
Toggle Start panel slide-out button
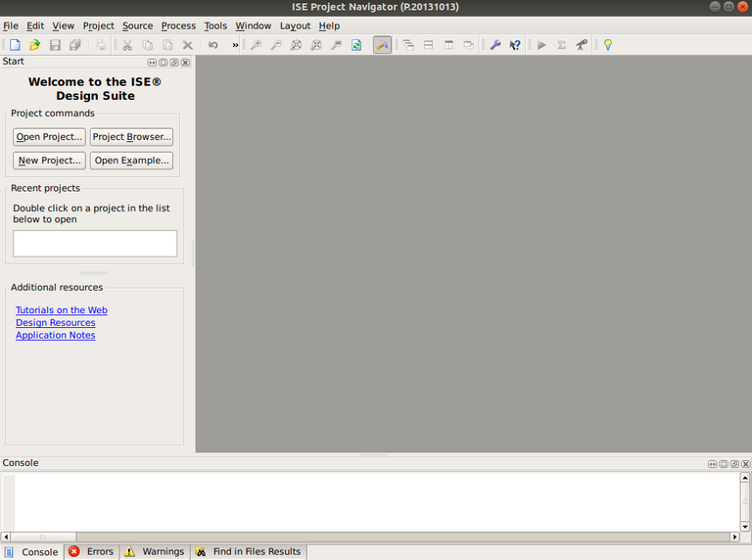152,63
